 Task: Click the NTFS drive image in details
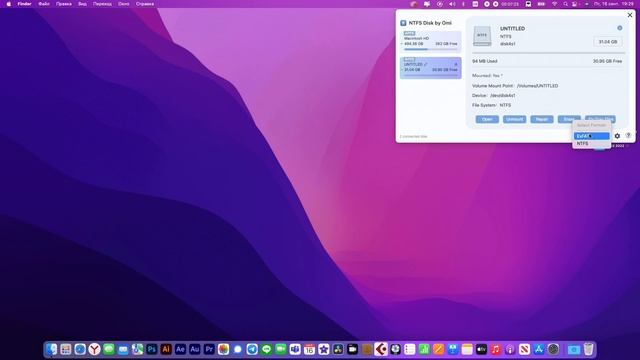(482, 36)
